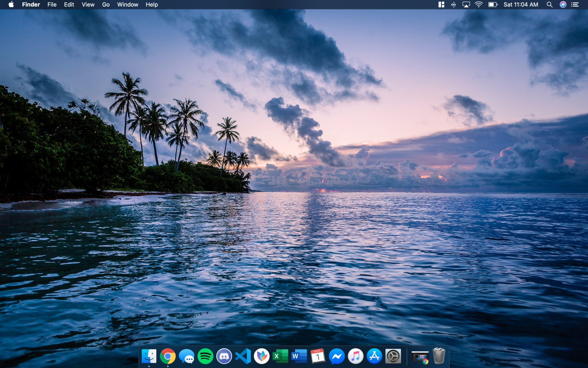
Task: Open Notification Center
Action: [575, 4]
